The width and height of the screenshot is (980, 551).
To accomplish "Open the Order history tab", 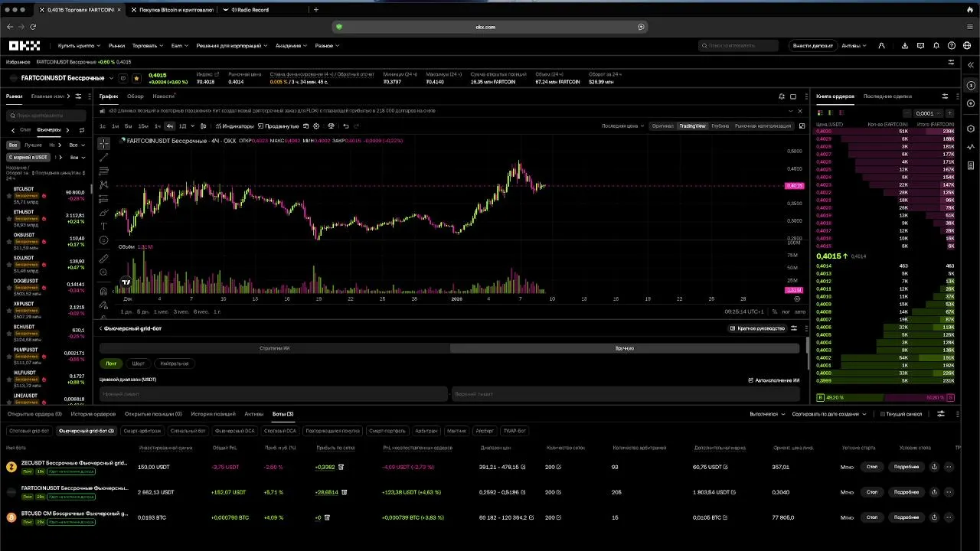I will coord(93,414).
